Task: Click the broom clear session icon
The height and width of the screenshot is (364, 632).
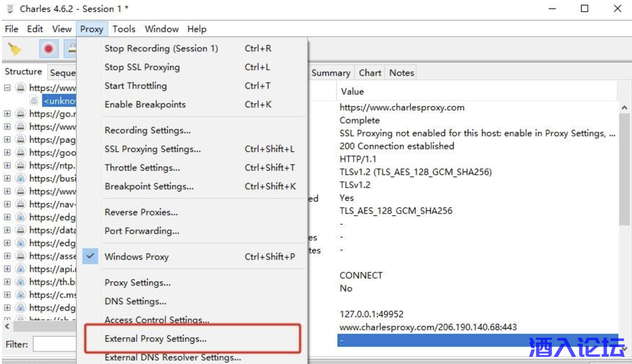Action: (x=15, y=49)
